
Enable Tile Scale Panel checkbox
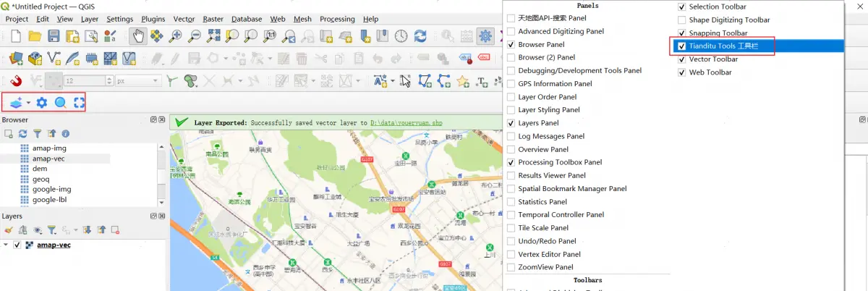[x=511, y=228]
